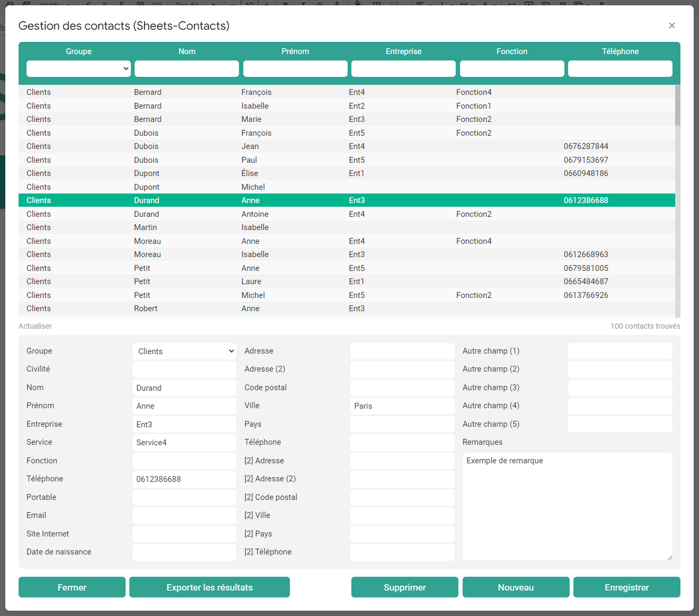The height and width of the screenshot is (616, 699).
Task: Click the first Adresse input field
Action: [x=403, y=351]
